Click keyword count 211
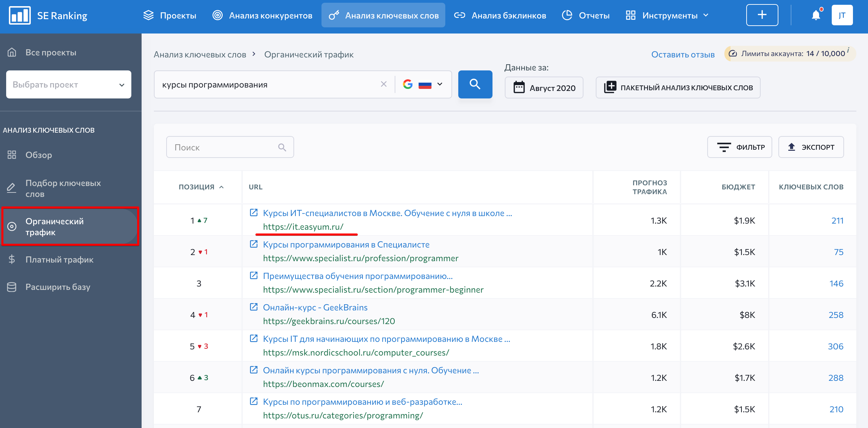The image size is (868, 428). tap(837, 220)
